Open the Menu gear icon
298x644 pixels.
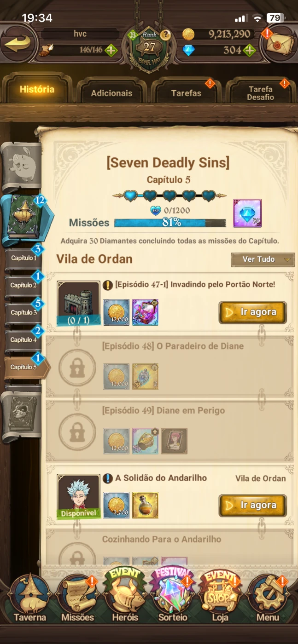point(268,599)
